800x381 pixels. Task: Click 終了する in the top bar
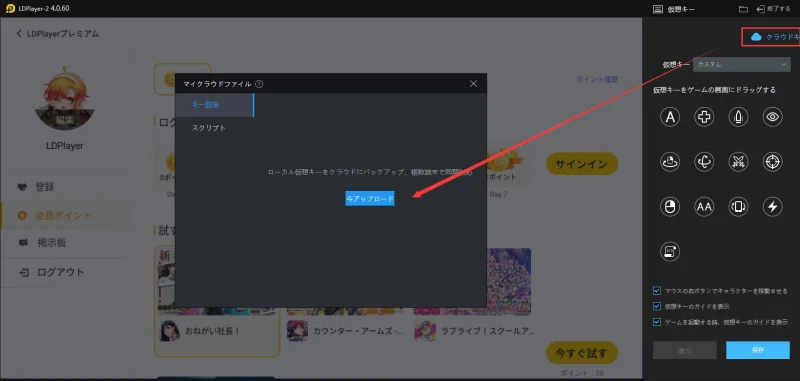point(774,9)
